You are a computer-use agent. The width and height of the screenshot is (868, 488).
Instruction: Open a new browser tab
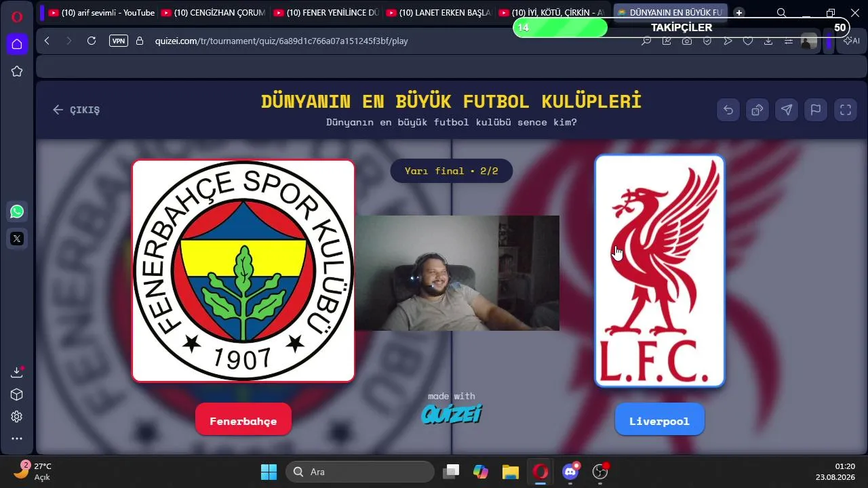click(x=739, y=13)
